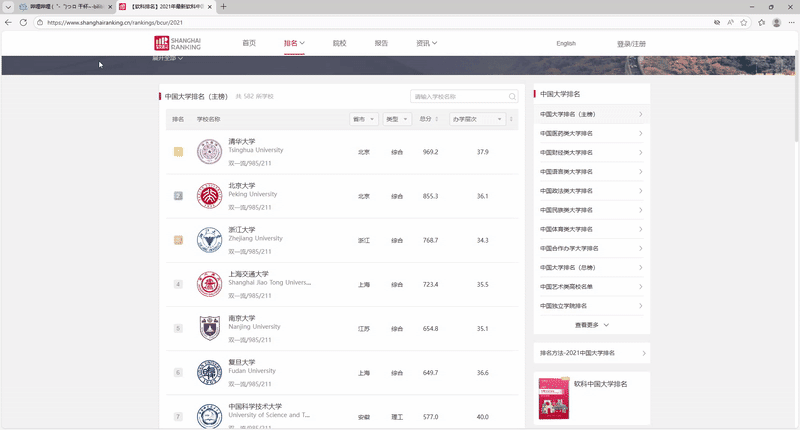Open 中国政法类大学排名 in sidebar
The image size is (800, 430).
[591, 191]
